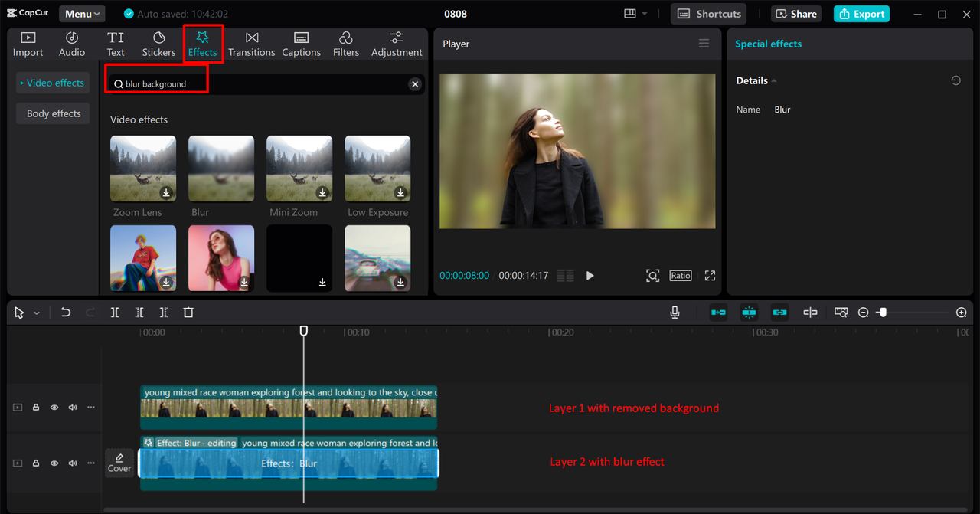Select the pink background woman effect thumbnail
The image size is (980, 514).
[221, 257]
